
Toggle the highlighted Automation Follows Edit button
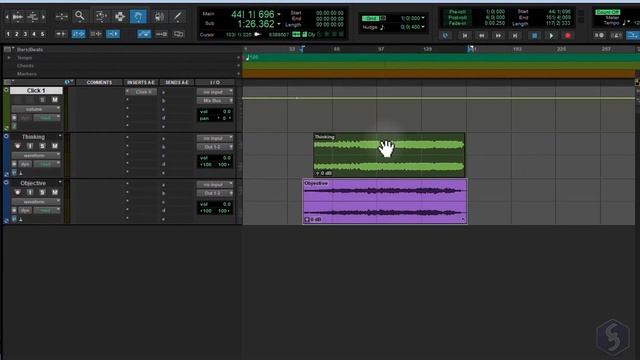coord(144,34)
